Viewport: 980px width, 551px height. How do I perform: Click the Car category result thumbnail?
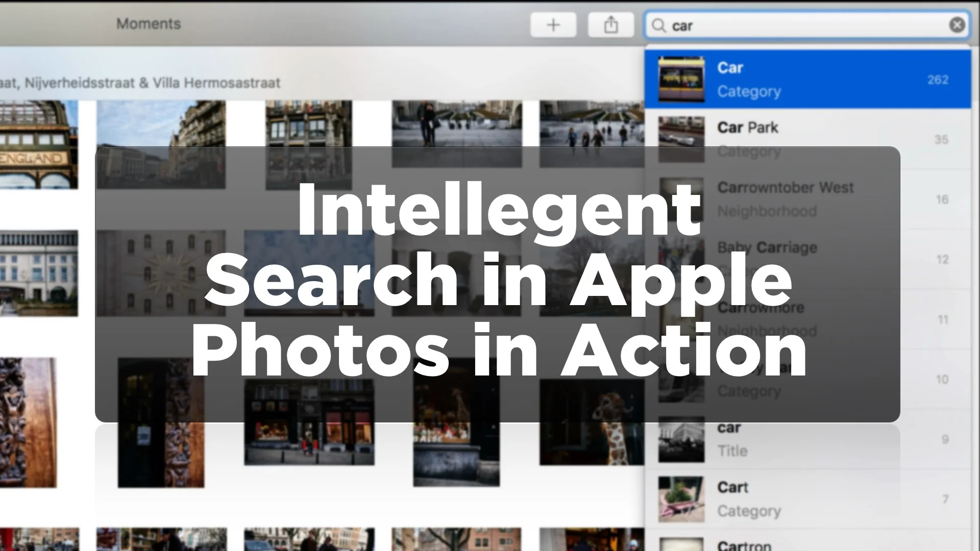tap(680, 79)
